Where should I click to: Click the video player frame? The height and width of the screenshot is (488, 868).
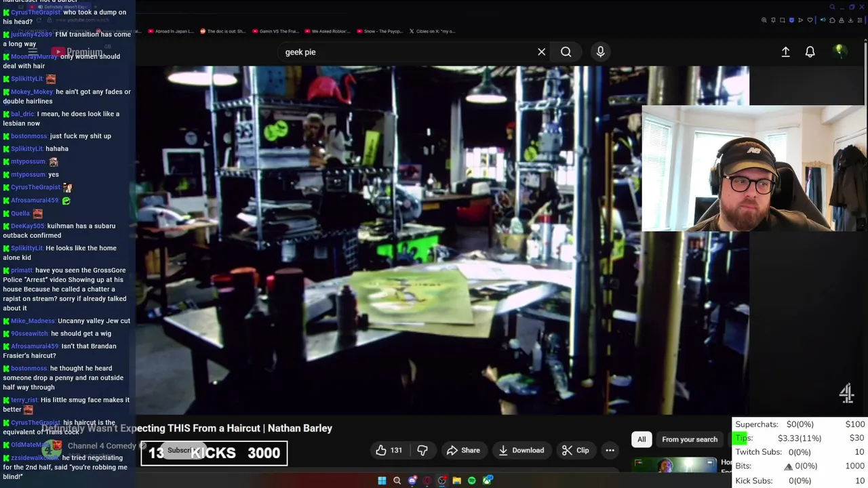442,240
